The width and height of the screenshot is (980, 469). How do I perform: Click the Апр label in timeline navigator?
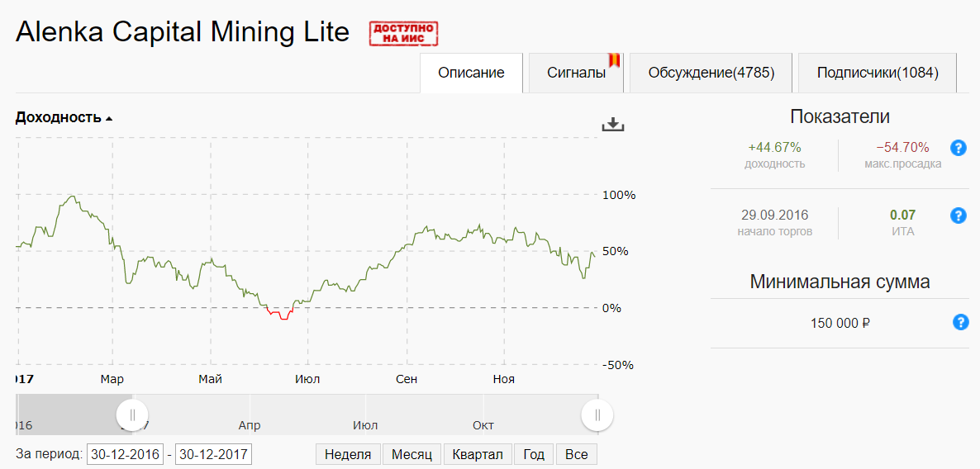click(250, 426)
